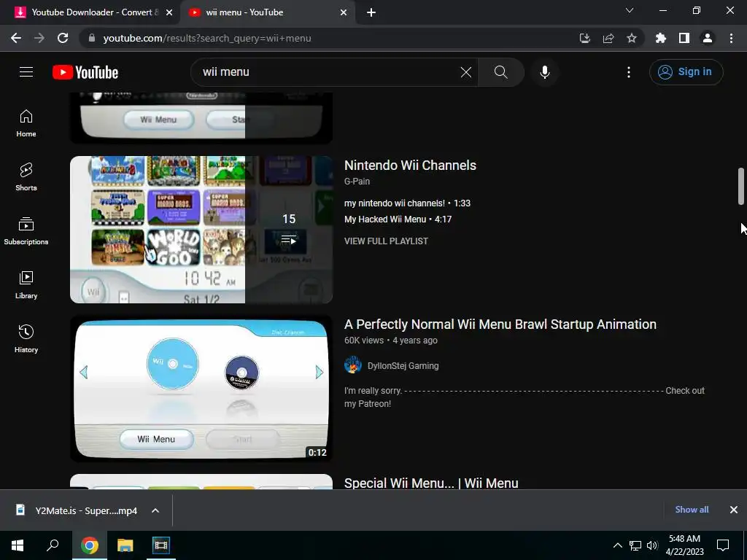747x560 pixels.
Task: Open Windows Start menu
Action: tap(18, 545)
